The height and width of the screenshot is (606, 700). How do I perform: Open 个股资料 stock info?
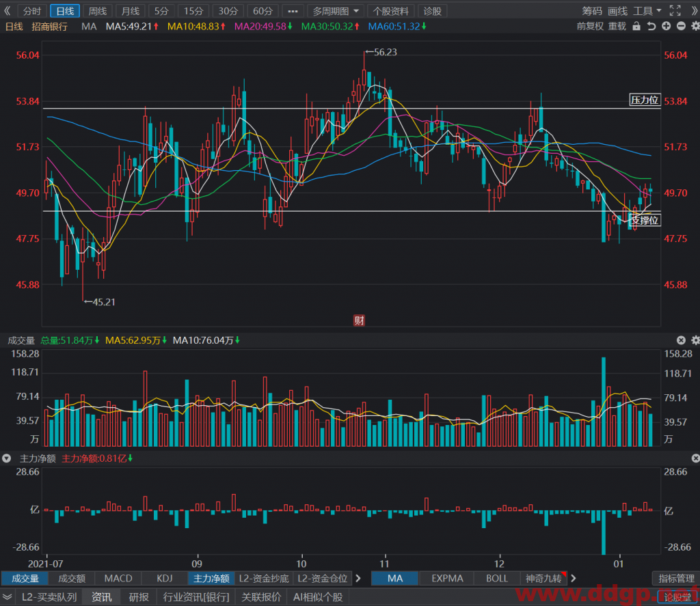click(390, 11)
